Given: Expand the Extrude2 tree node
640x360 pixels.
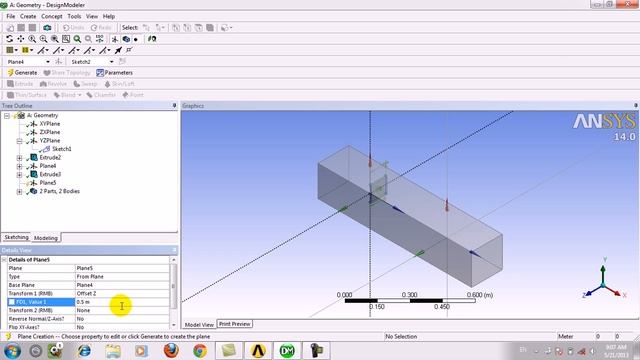Looking at the screenshot, I should [x=19, y=158].
